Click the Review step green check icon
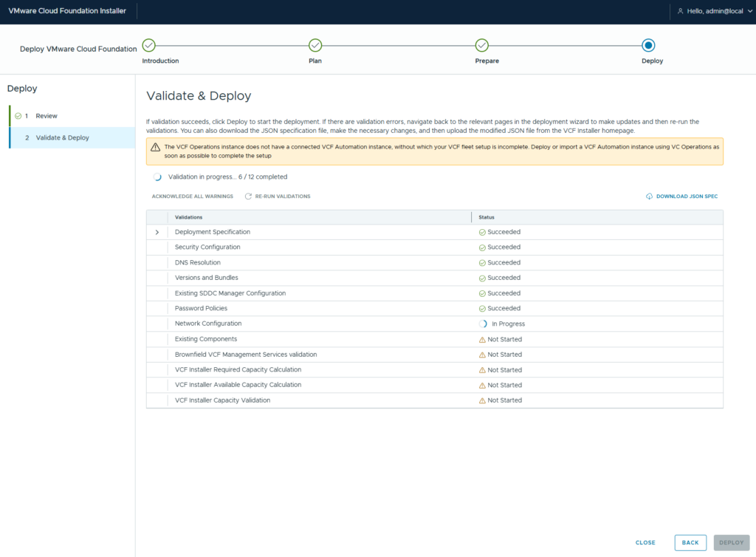Screen dimensions: 756x557 click(18, 116)
